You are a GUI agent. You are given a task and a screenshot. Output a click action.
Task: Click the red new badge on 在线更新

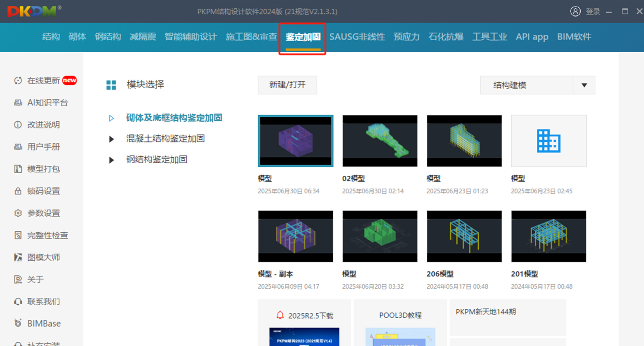click(69, 80)
